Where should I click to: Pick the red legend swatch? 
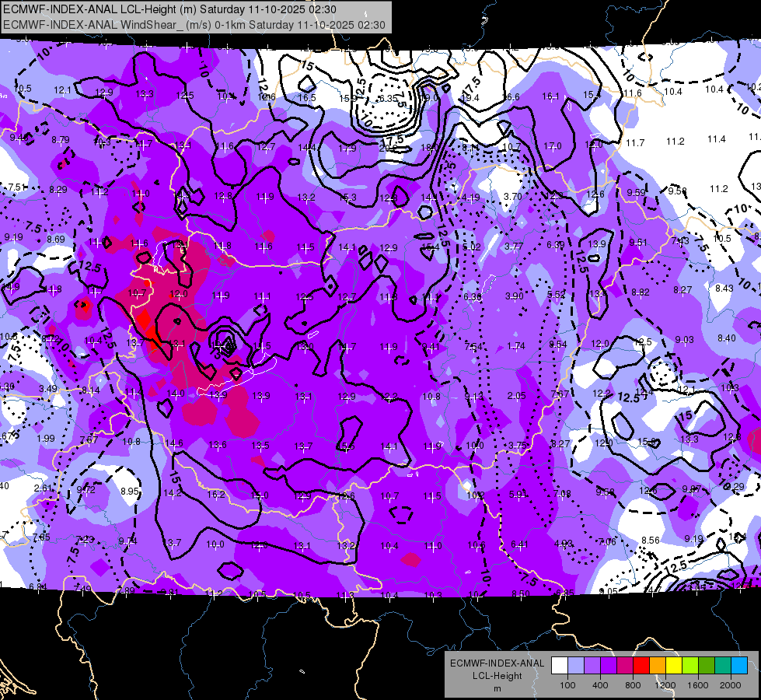[x=641, y=666]
